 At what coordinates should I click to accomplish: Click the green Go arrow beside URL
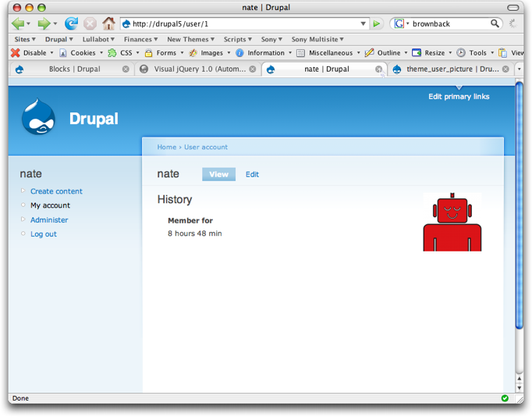(x=376, y=23)
